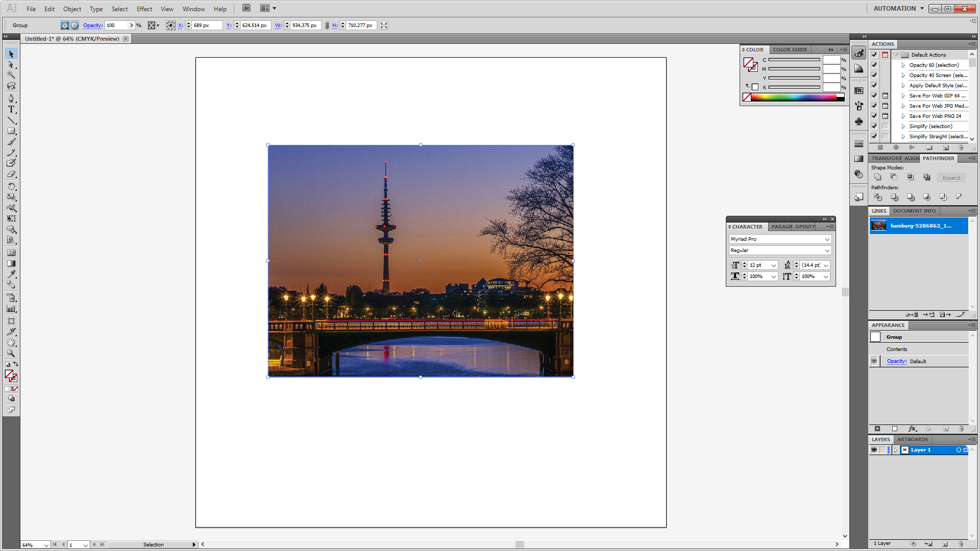The image size is (980, 551).
Task: Select the Pen tool
Action: [x=11, y=98]
